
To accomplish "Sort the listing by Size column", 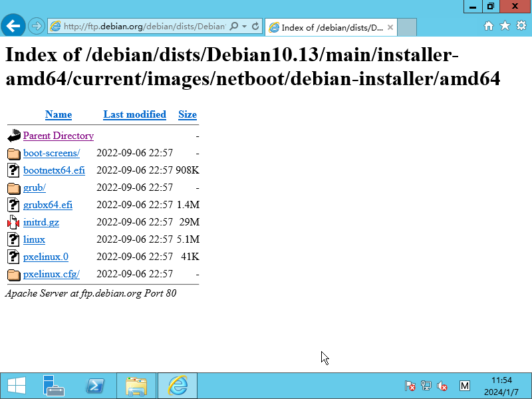I will (188, 114).
